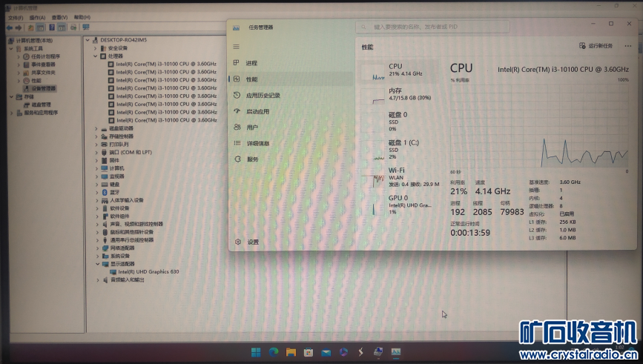Click the update driver toolbar icon with green arrow

pos(73,27)
